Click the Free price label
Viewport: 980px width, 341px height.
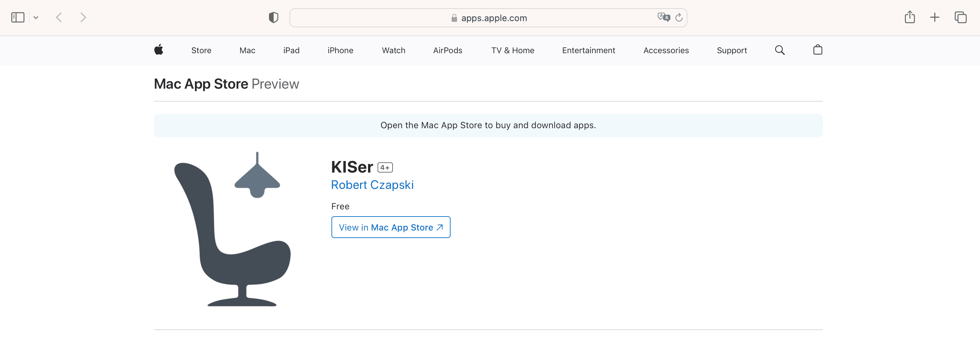click(340, 206)
